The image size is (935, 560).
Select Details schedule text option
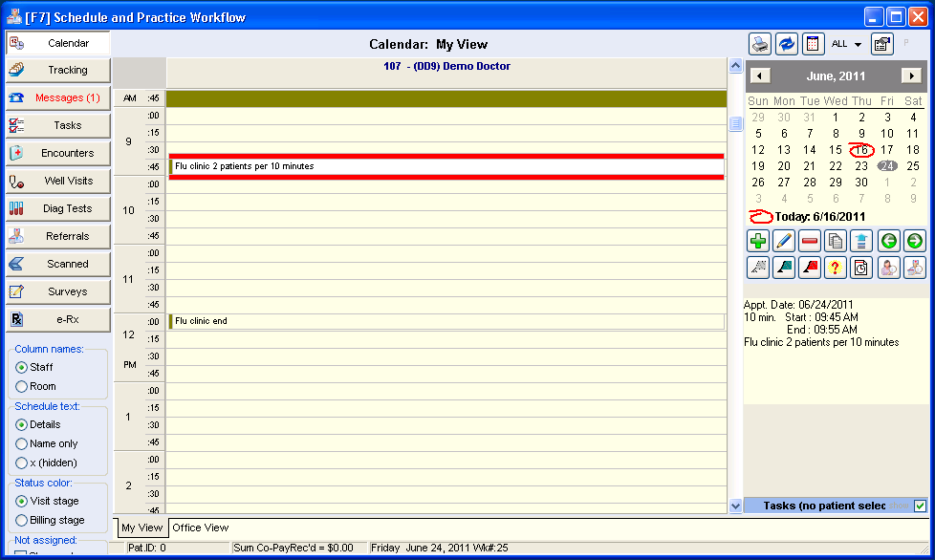click(x=21, y=424)
